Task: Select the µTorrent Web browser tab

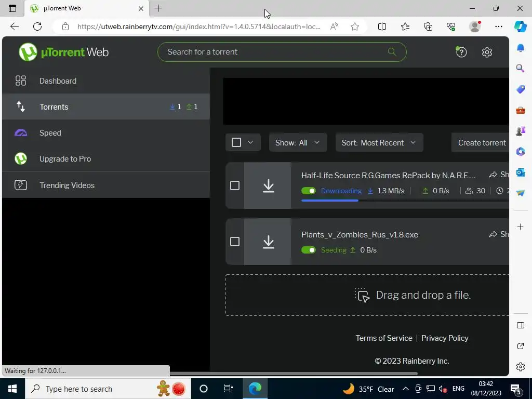Action: point(87,8)
